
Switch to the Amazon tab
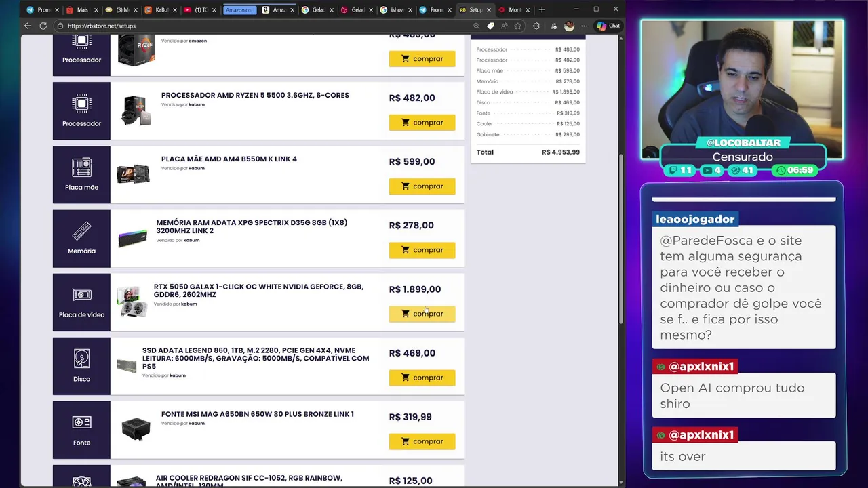279,9
